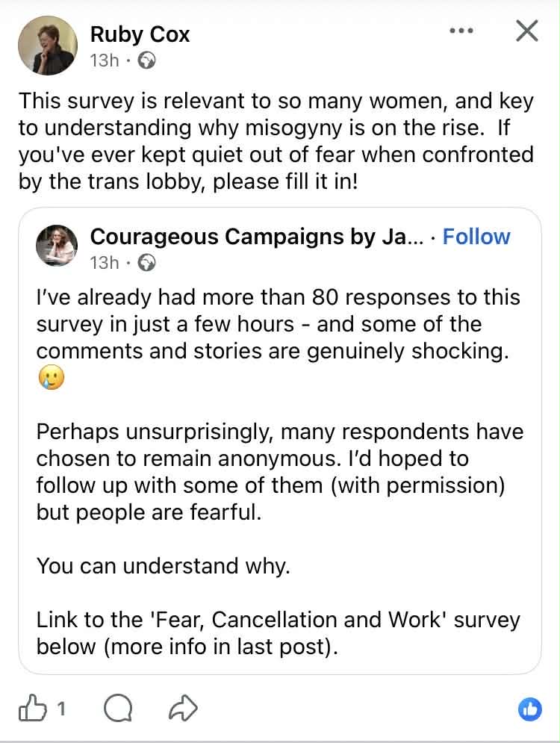Image resolution: width=560 pixels, height=743 pixels.
Task: Click the globe audience icon in shared post
Action: pos(147,263)
